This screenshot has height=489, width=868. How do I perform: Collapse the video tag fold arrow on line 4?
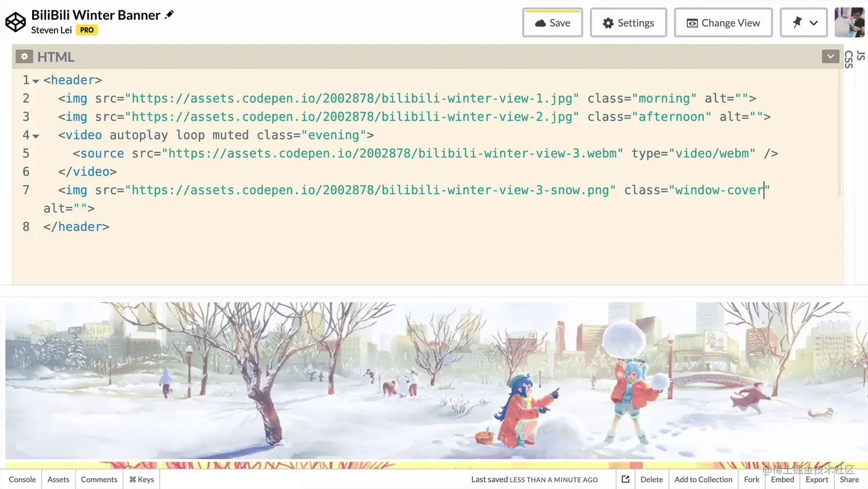coord(36,136)
